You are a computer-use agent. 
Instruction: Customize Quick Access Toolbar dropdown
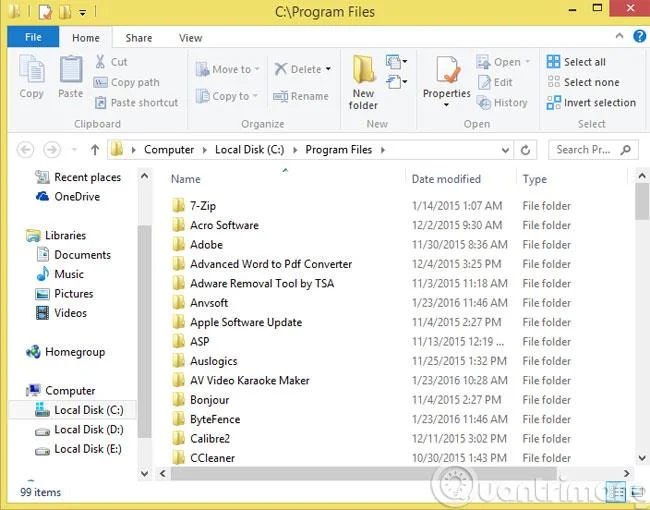(x=83, y=12)
